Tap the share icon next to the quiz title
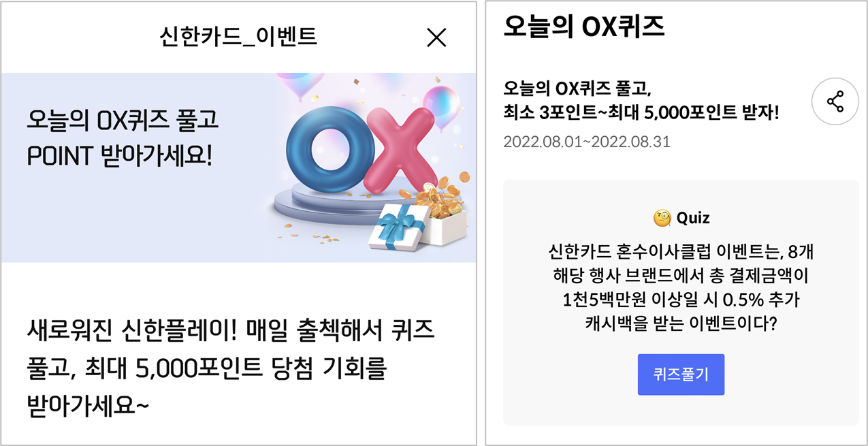This screenshot has height=446, width=868. click(835, 102)
